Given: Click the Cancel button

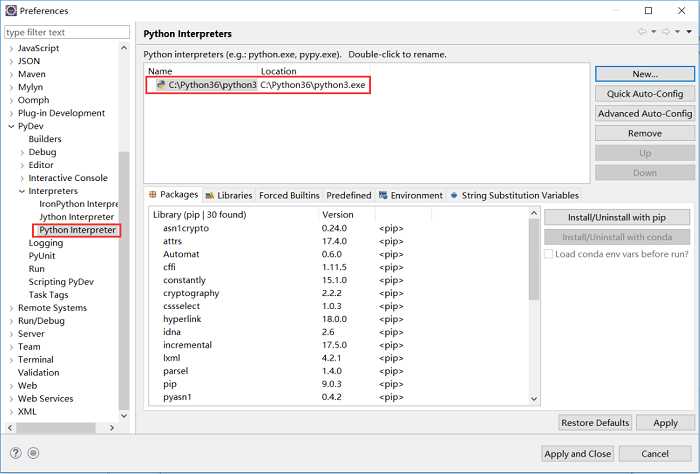Looking at the screenshot, I should 655,454.
